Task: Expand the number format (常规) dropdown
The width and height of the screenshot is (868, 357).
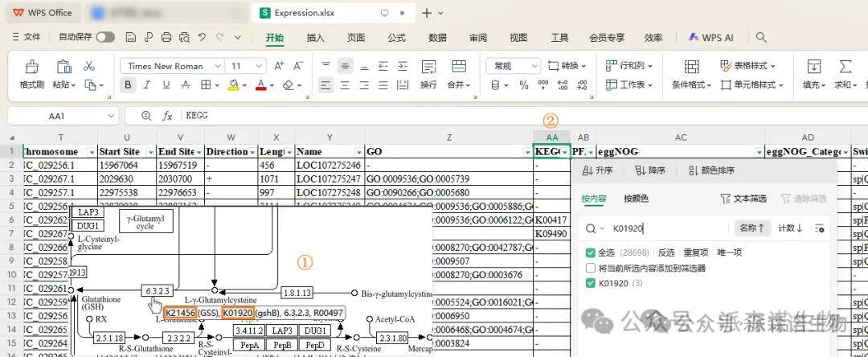Action: 534,66
